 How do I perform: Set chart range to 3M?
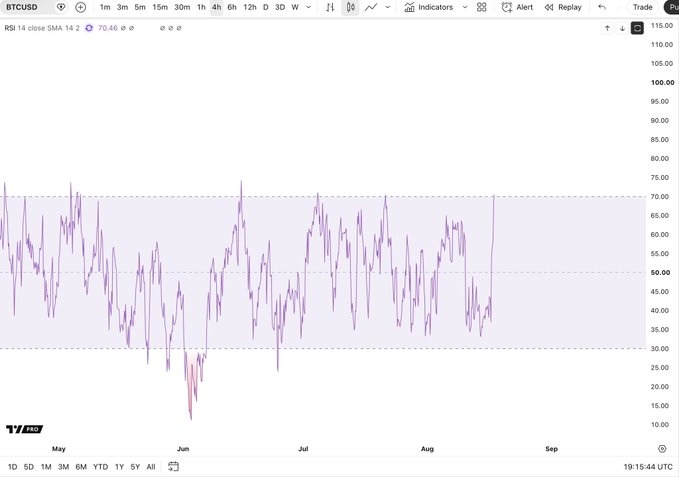64,467
